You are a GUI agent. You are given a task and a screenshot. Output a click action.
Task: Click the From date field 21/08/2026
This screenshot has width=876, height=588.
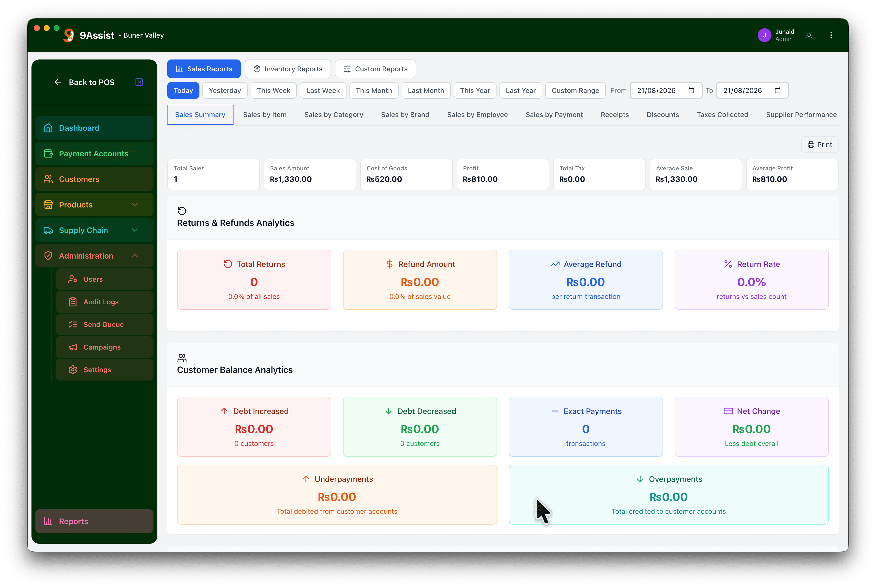[666, 90]
